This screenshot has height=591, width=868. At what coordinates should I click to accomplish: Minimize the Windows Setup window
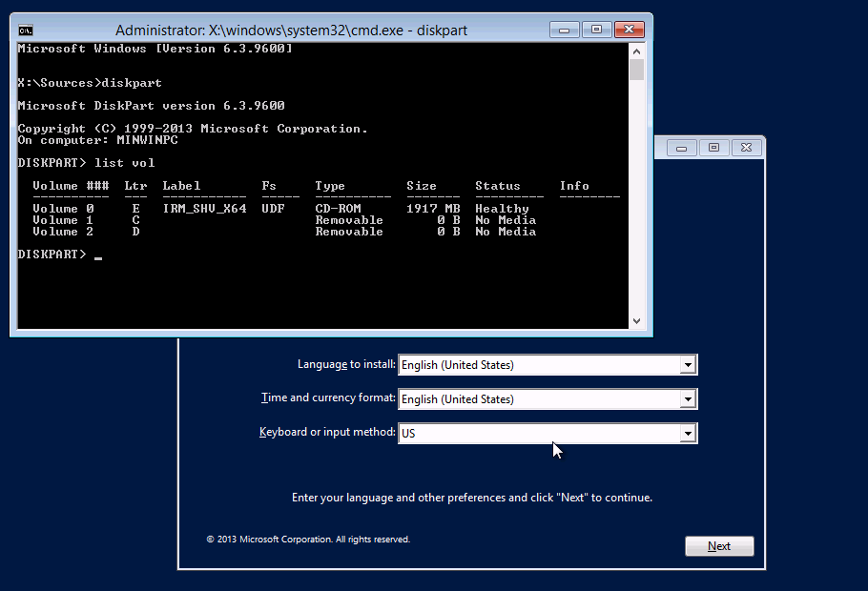[681, 148]
